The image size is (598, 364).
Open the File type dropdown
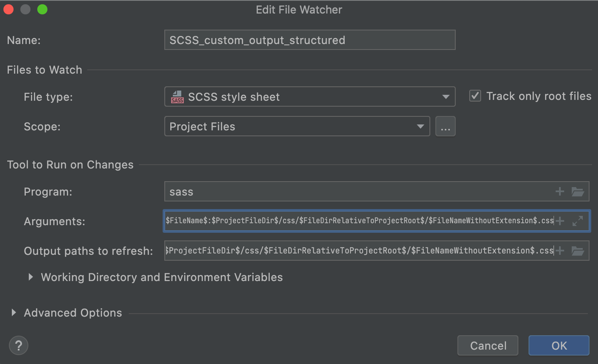click(446, 97)
